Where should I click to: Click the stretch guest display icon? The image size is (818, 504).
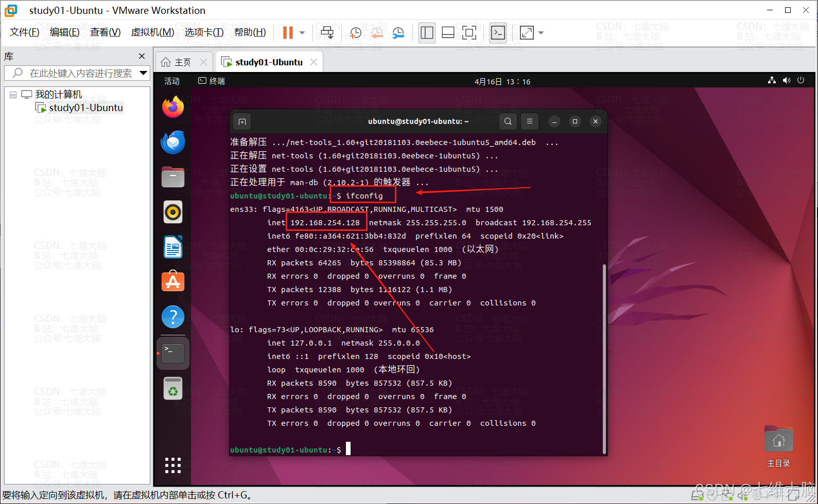tap(527, 33)
